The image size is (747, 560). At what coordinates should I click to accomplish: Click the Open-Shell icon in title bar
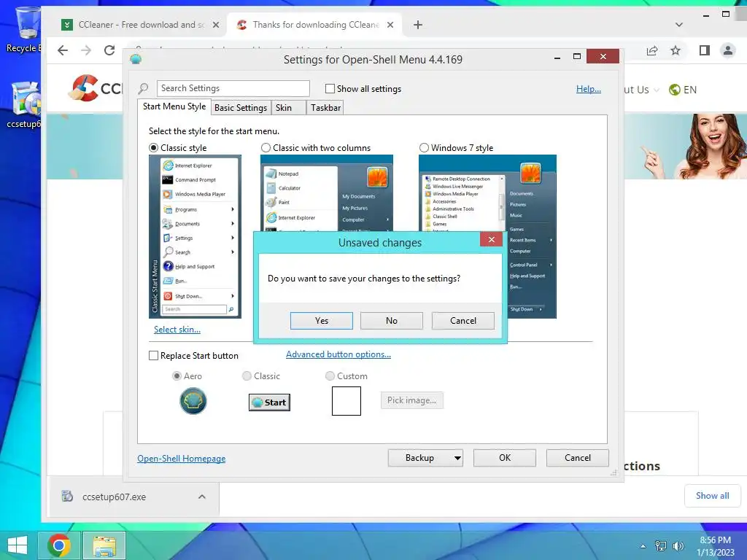136,59
